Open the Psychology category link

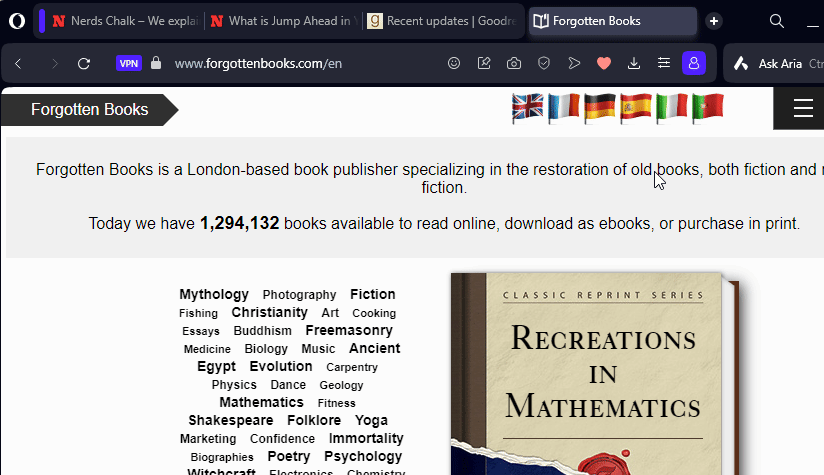(x=363, y=456)
